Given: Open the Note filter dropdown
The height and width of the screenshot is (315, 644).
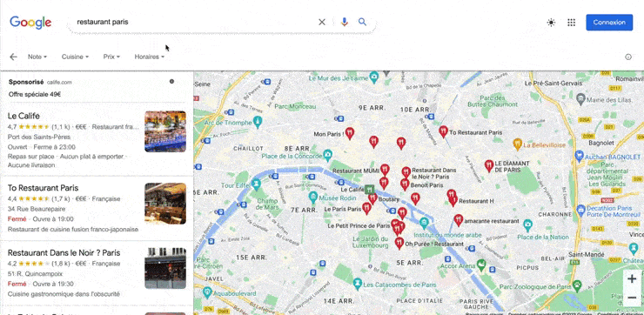Looking at the screenshot, I should 37,57.
